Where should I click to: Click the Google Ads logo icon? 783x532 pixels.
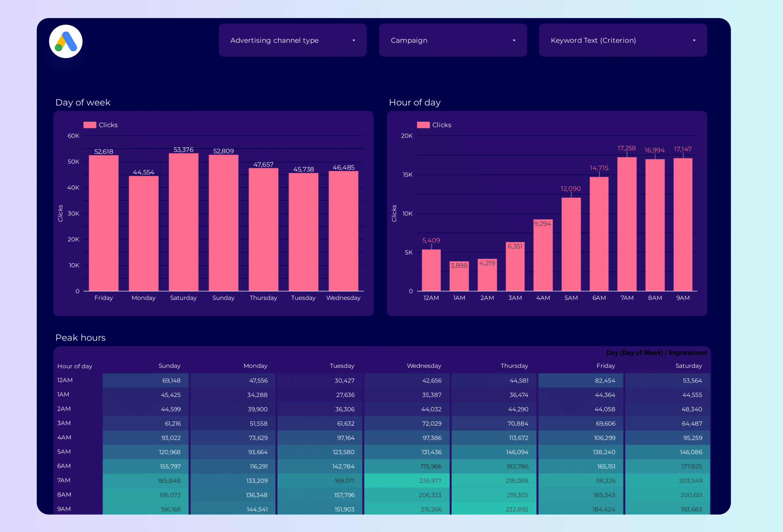tap(66, 42)
